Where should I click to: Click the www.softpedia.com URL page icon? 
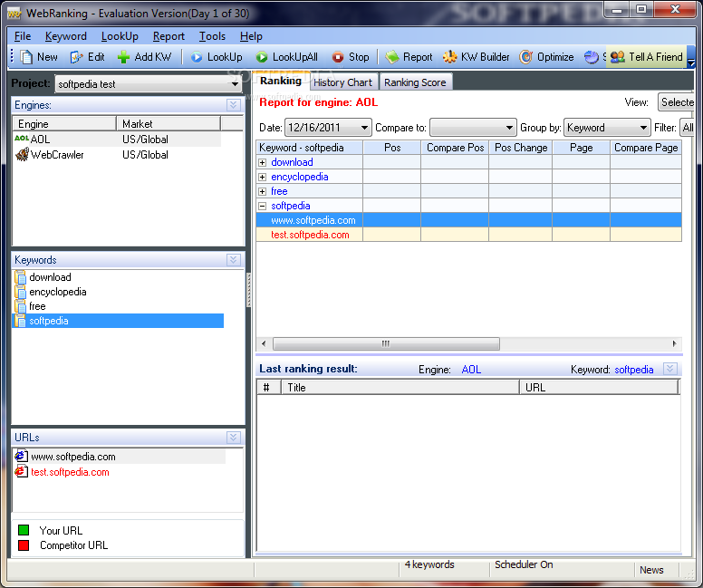pyautogui.click(x=21, y=456)
